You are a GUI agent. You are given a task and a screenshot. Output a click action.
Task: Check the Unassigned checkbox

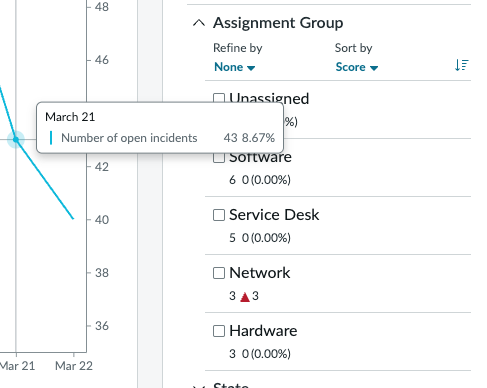219,98
